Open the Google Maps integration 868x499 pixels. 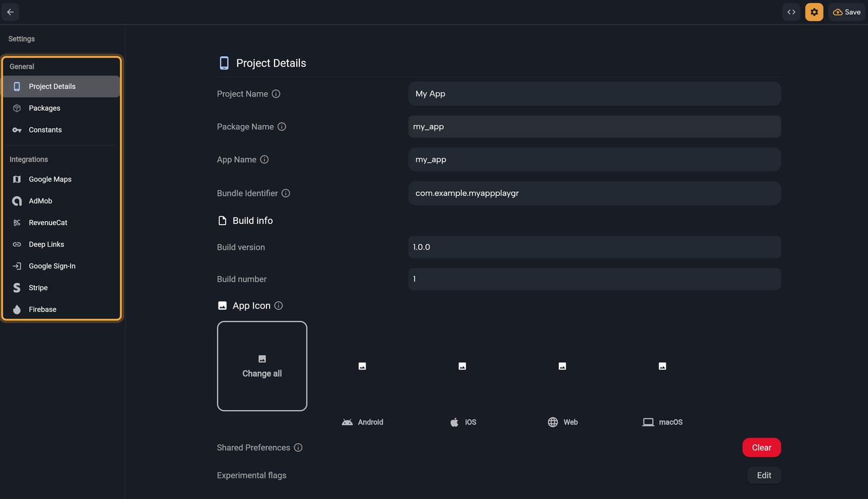coord(61,179)
